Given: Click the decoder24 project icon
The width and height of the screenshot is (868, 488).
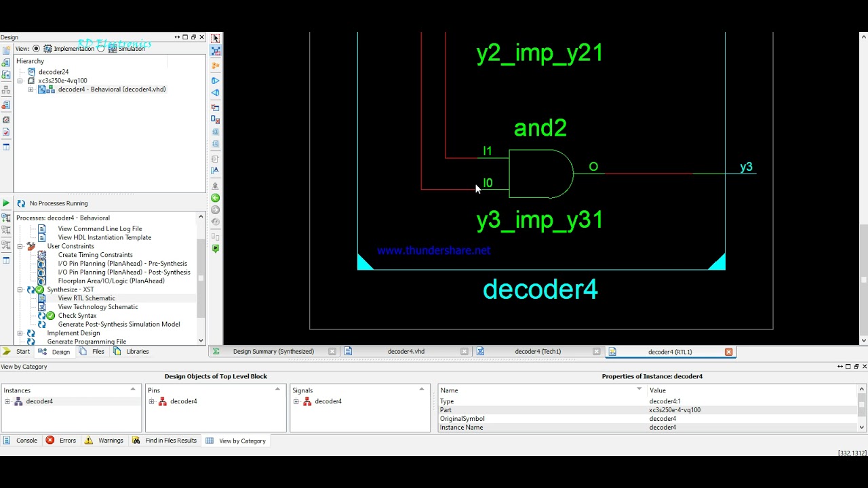Looking at the screenshot, I should pyautogui.click(x=31, y=72).
